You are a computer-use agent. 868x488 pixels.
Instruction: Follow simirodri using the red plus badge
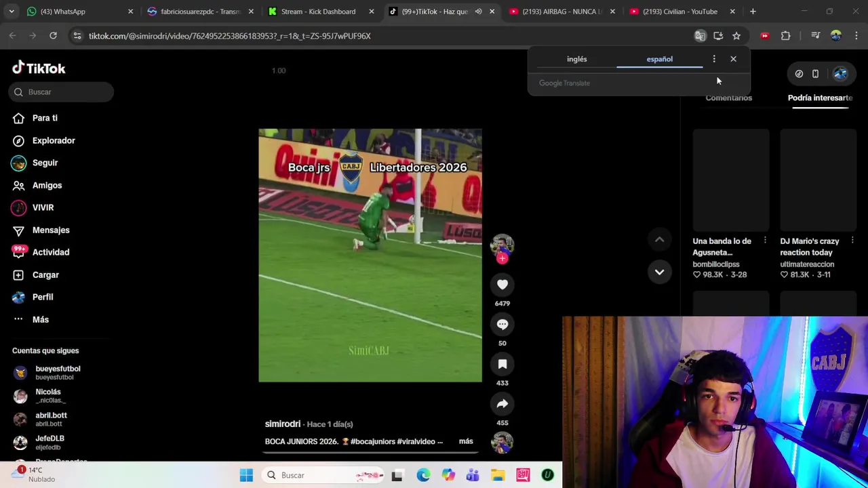(502, 258)
